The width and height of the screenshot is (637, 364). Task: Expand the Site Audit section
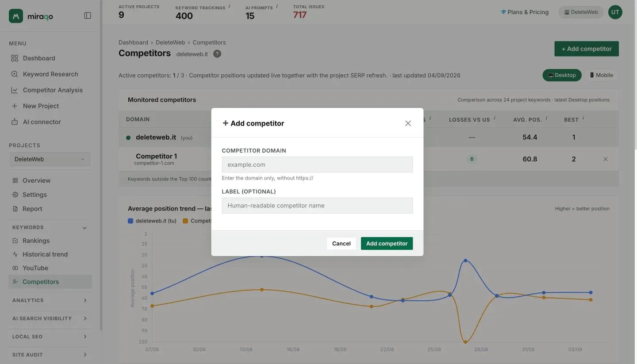point(50,355)
